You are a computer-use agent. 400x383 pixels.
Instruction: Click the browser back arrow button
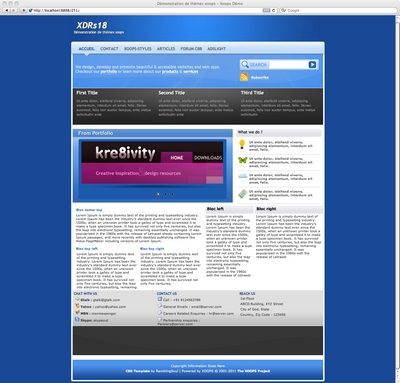pyautogui.click(x=6, y=10)
